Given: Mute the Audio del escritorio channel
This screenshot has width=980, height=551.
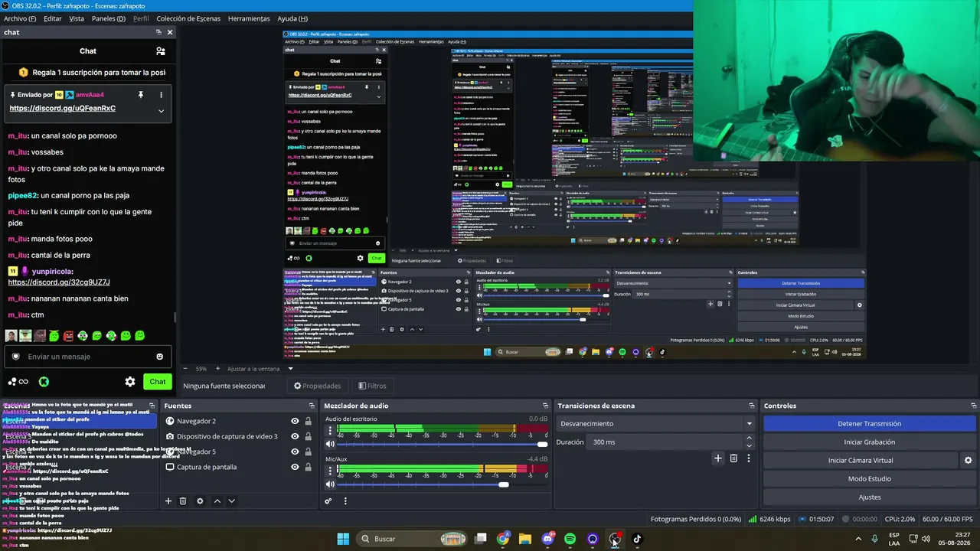Looking at the screenshot, I should 330,444.
